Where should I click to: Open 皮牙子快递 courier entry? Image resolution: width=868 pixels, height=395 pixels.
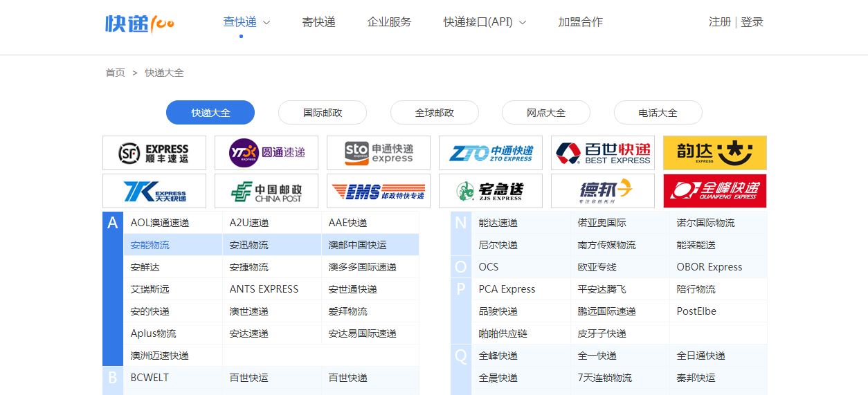[x=602, y=333]
